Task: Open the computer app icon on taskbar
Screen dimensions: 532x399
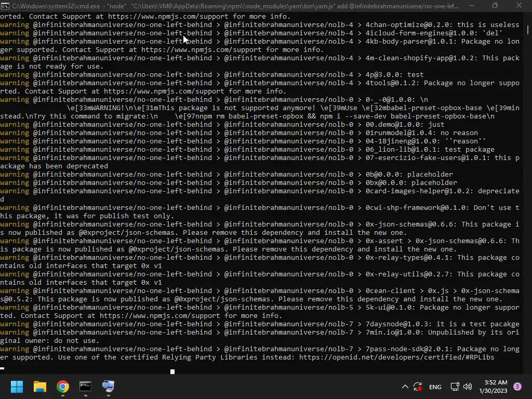Action: pyautogui.click(x=108, y=387)
